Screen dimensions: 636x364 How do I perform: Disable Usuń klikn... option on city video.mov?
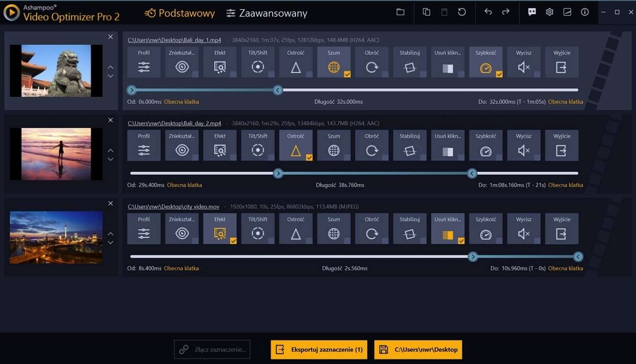[461, 241]
